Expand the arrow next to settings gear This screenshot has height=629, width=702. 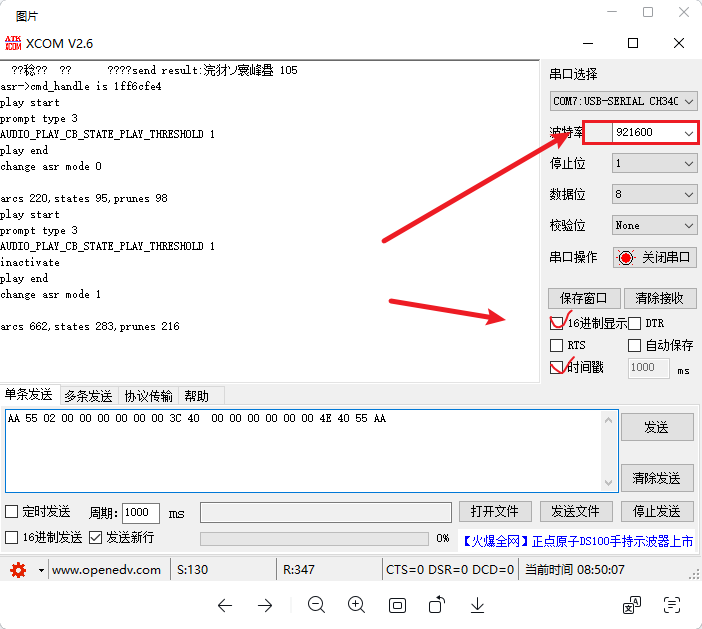pos(41,570)
